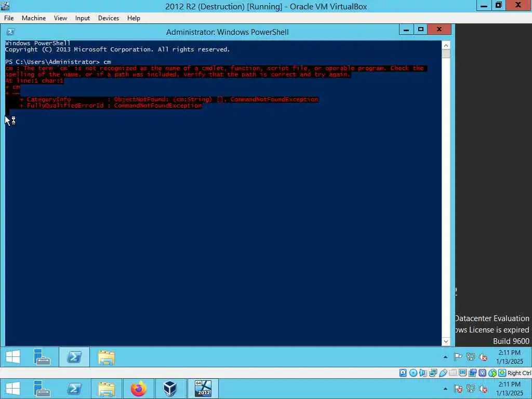The width and height of the screenshot is (532, 399).
Task: Click the PowerShell icon in guest taskbar
Action: 74,357
